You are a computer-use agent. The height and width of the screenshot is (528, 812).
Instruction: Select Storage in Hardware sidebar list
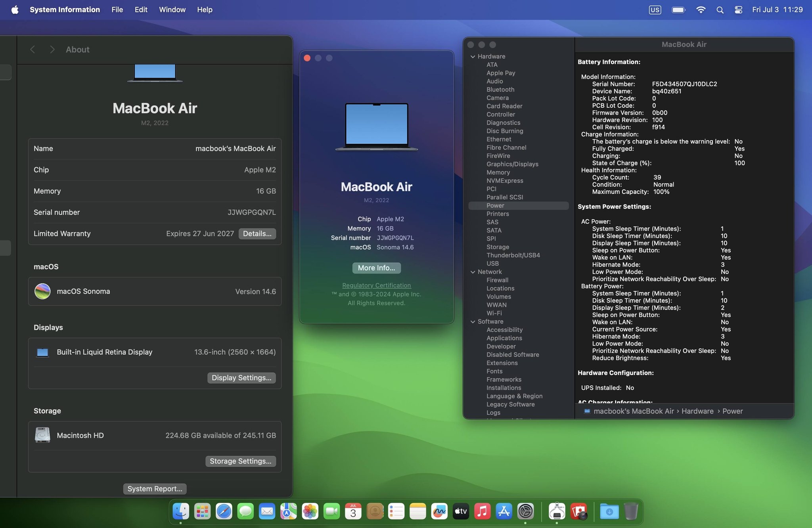[x=498, y=247]
